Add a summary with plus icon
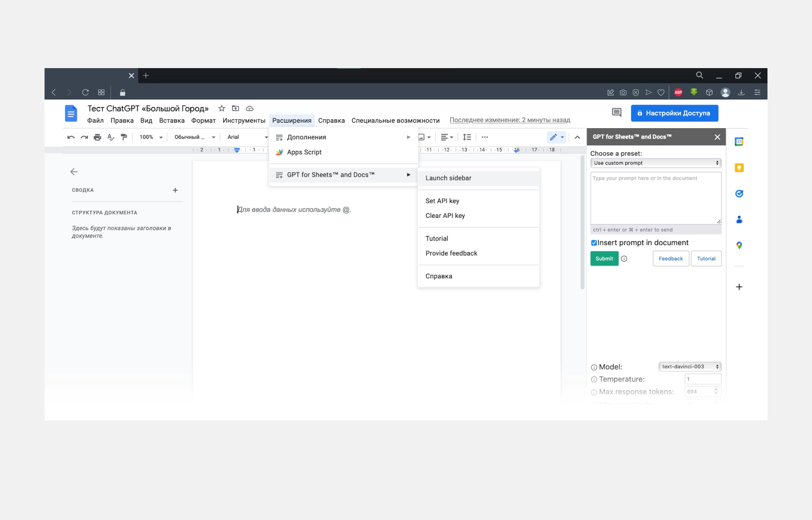The image size is (812, 520). click(175, 190)
